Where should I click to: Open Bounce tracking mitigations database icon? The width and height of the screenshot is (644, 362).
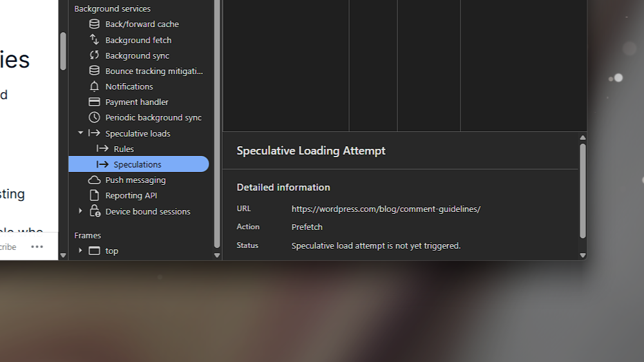[x=95, y=71]
